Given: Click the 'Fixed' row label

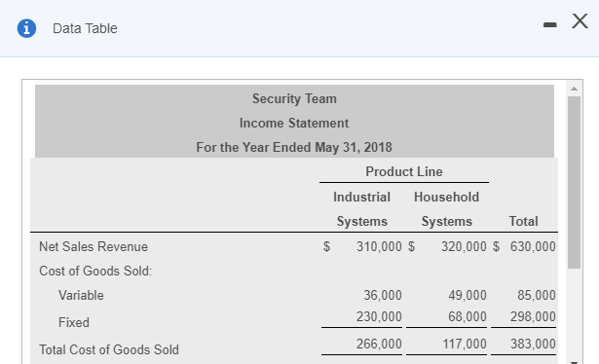Looking at the screenshot, I should pos(74,322).
